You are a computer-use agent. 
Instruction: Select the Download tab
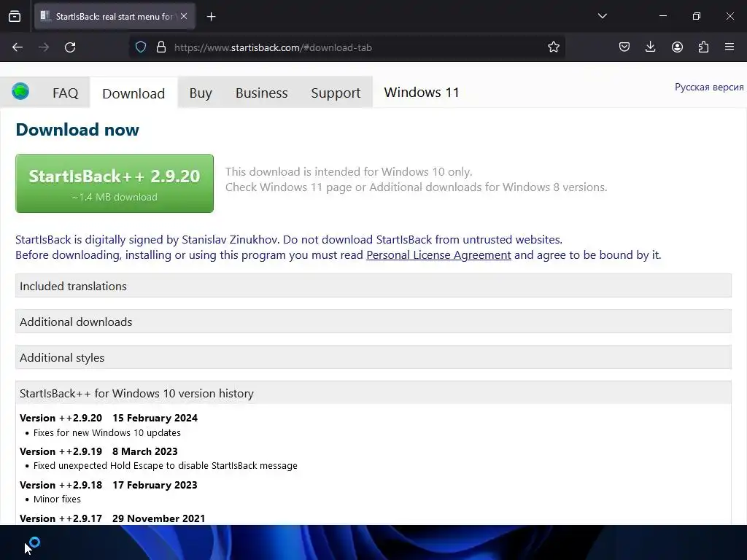133,93
